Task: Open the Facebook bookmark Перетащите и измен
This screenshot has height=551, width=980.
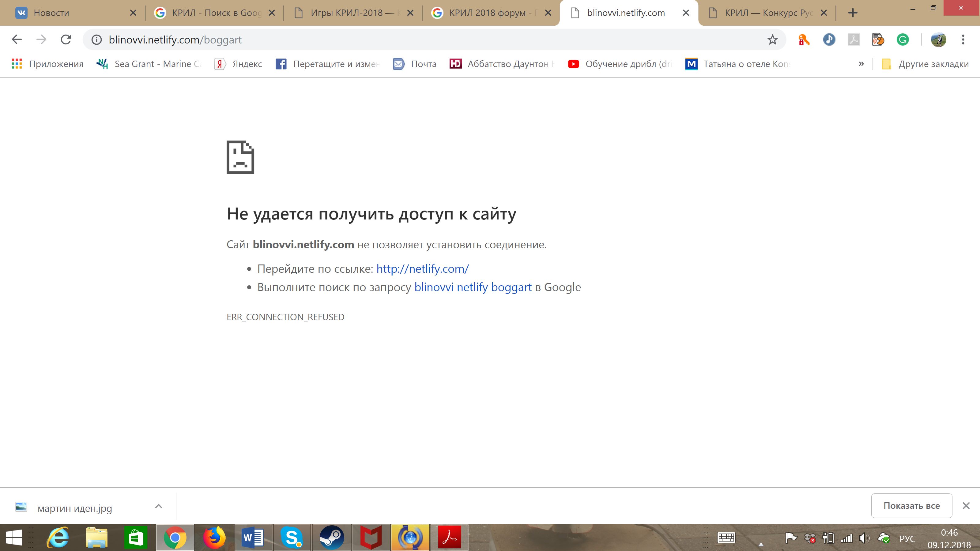Action: coord(328,64)
